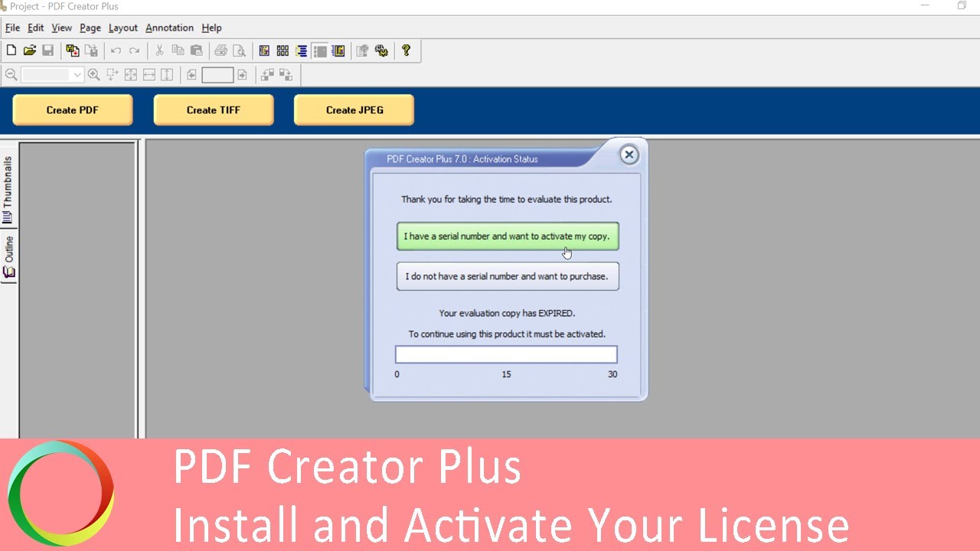The width and height of the screenshot is (980, 551).
Task: Click the page number input box
Action: (217, 74)
